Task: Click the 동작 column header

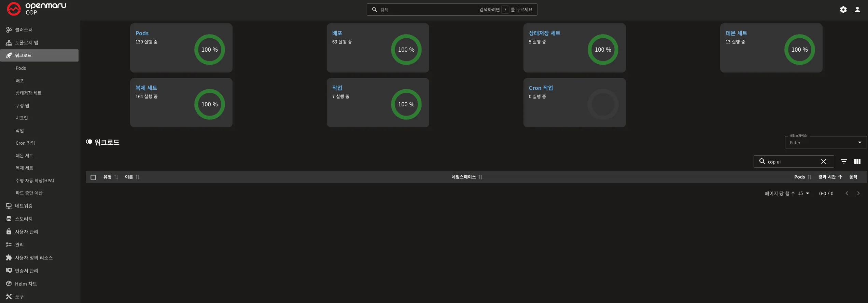Action: [853, 177]
